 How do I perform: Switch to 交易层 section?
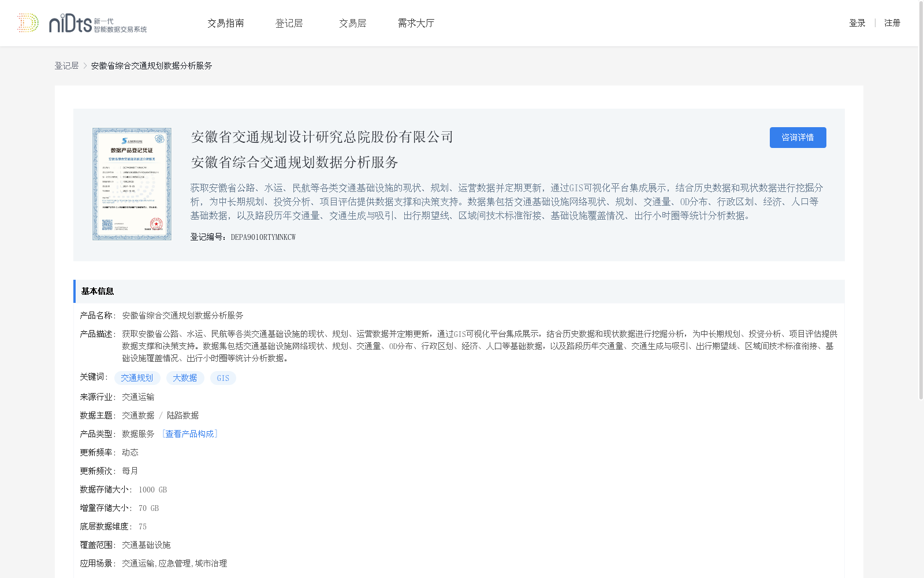click(x=353, y=23)
